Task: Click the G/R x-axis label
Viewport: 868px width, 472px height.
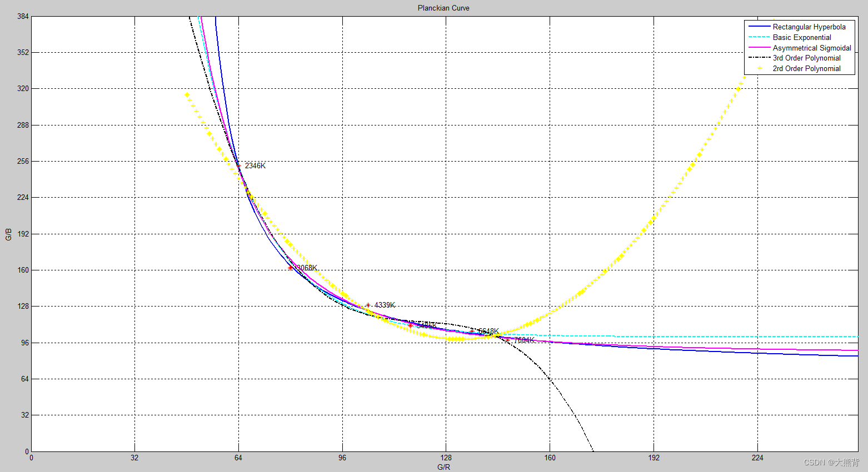Action: tap(443, 467)
